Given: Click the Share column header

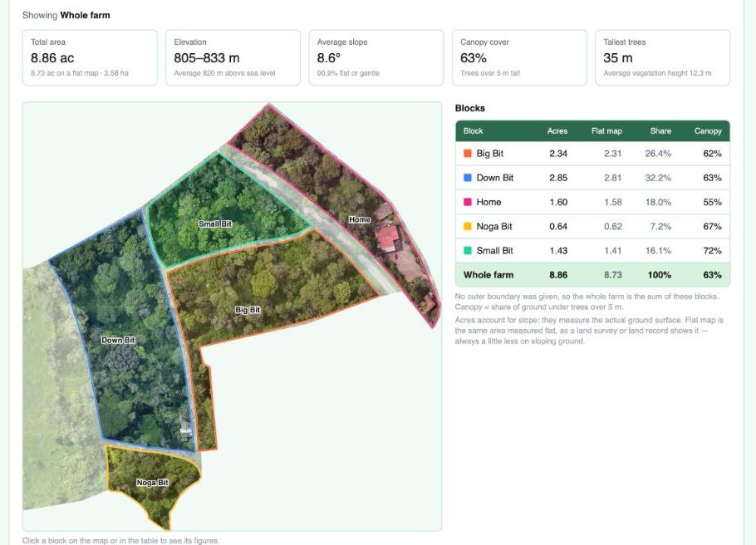Looking at the screenshot, I should (660, 130).
